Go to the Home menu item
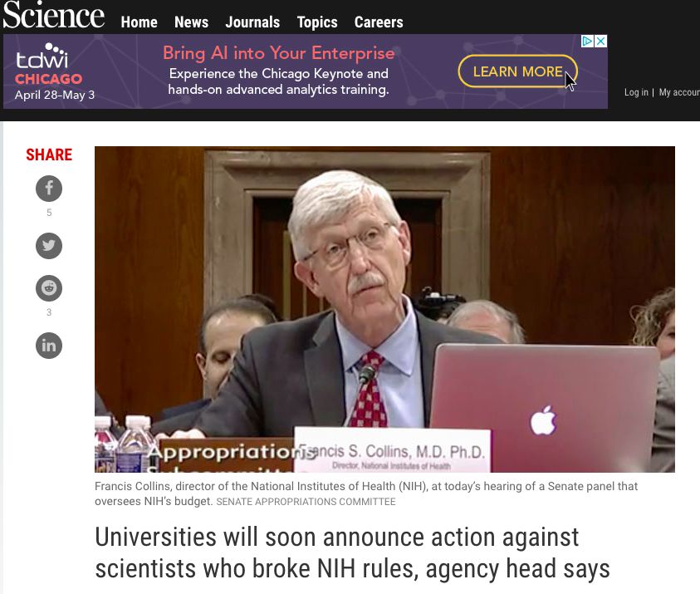700x594 pixels. point(139,22)
